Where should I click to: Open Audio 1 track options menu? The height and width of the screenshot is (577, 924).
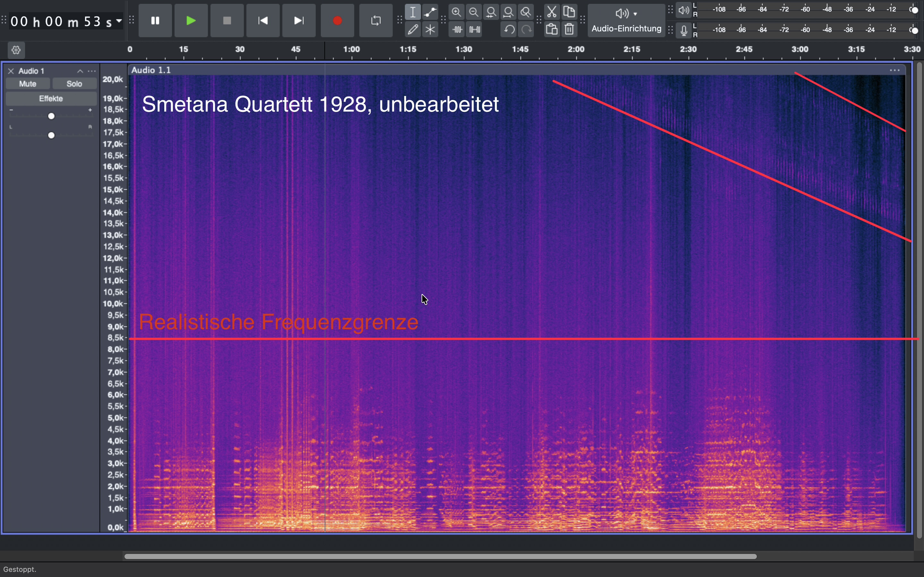pyautogui.click(x=92, y=71)
